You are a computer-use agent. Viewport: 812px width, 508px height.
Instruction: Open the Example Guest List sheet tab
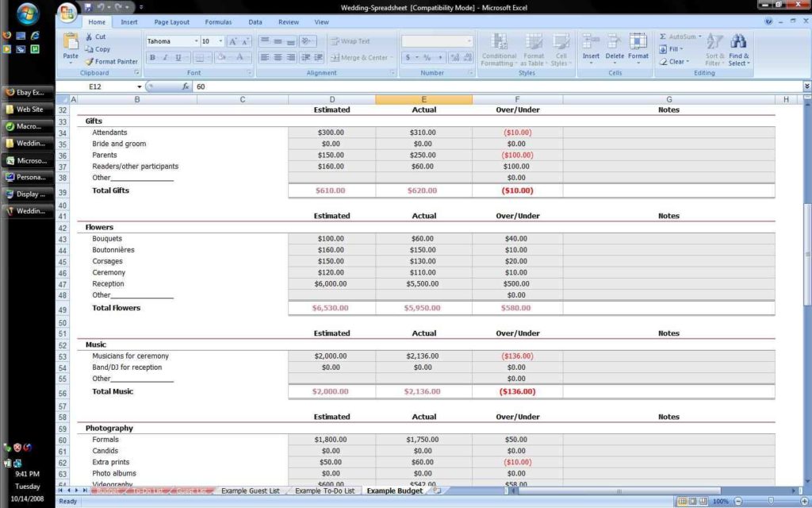(x=250, y=491)
